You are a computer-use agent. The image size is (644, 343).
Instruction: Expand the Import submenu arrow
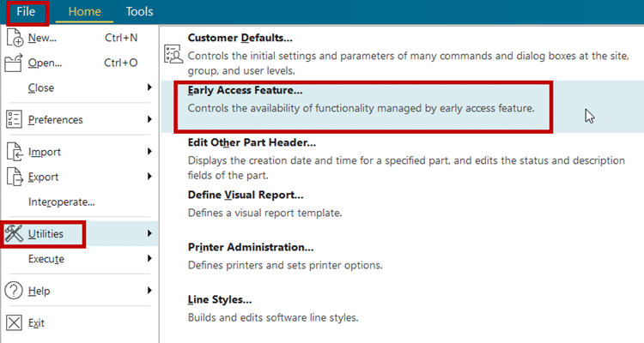click(x=149, y=152)
